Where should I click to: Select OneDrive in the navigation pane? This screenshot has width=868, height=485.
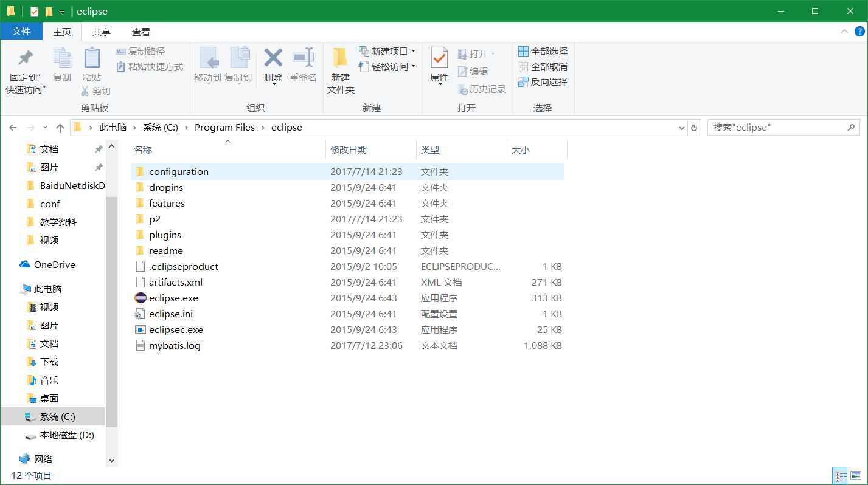tap(55, 264)
